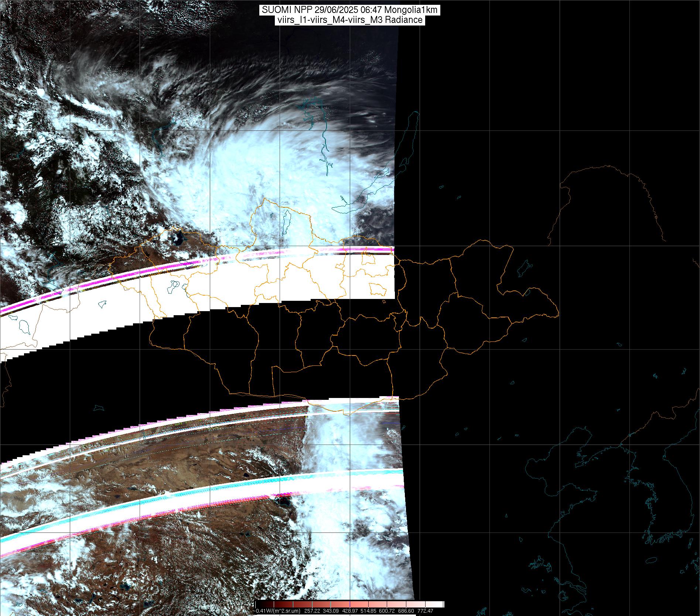Image resolution: width=700 pixels, height=616 pixels.
Task: Click the title 'SUOMI NPP 29/06/2025 06:47 Mongolia1km'
Action: click(350, 10)
